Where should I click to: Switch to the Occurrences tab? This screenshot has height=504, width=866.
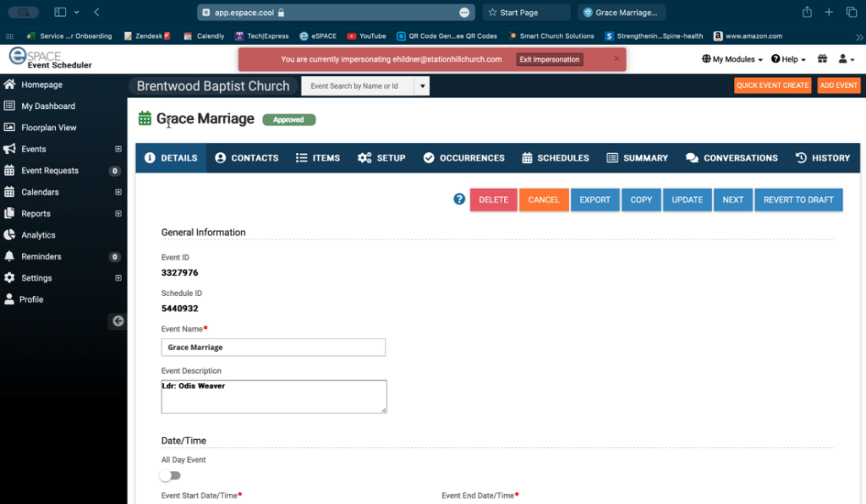click(x=463, y=158)
